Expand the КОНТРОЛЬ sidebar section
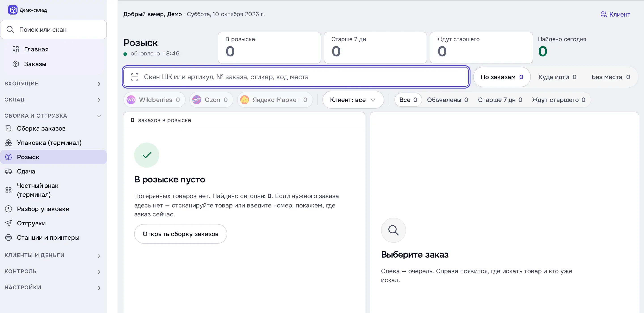Viewport: 644px width, 313px height. pyautogui.click(x=53, y=271)
